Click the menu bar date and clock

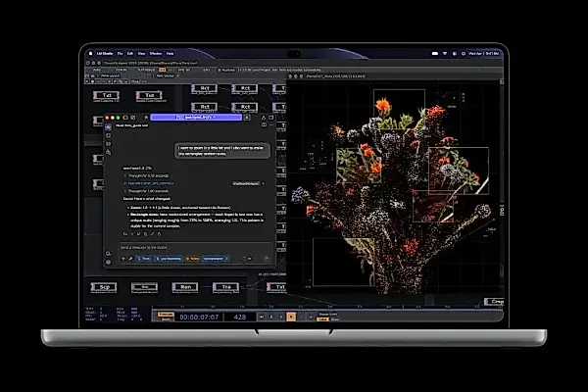[483, 54]
